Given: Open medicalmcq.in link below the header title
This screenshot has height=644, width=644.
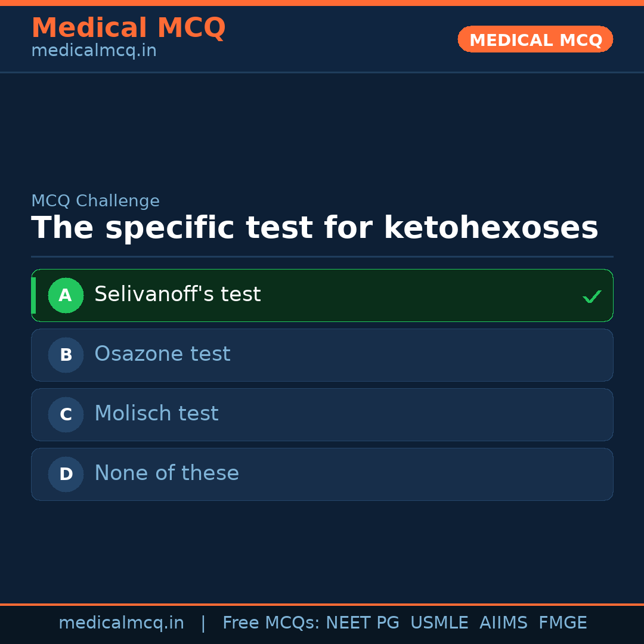Looking at the screenshot, I should (94, 51).
